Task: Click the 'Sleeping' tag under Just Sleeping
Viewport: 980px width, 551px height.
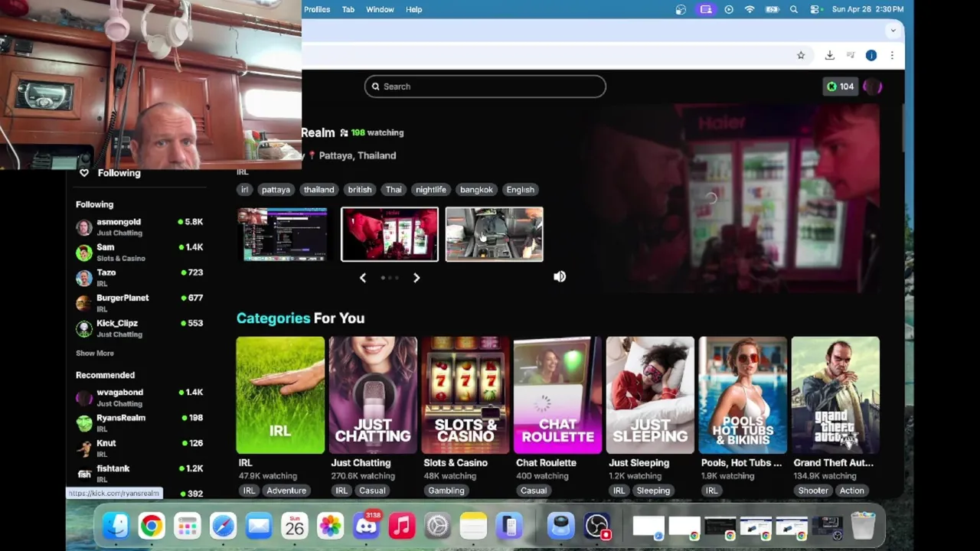Action: (653, 491)
